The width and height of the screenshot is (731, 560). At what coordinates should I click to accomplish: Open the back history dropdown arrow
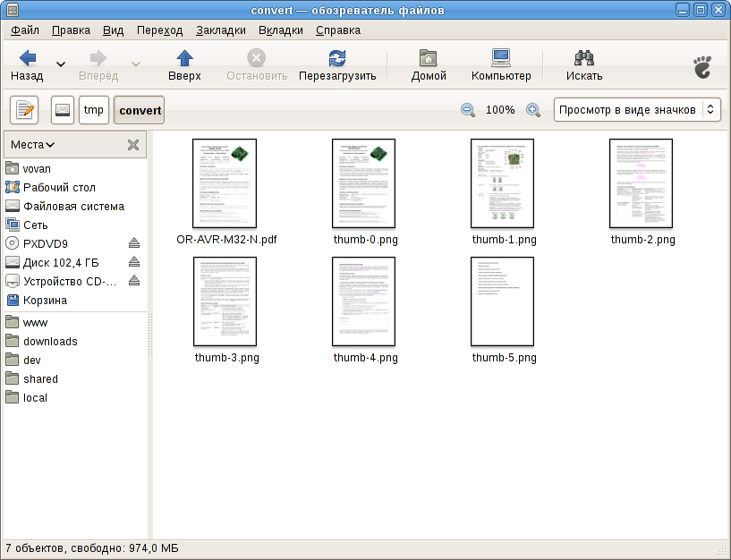[61, 64]
